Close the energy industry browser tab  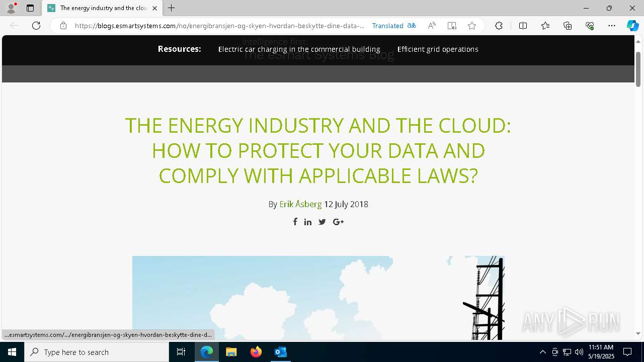point(154,8)
